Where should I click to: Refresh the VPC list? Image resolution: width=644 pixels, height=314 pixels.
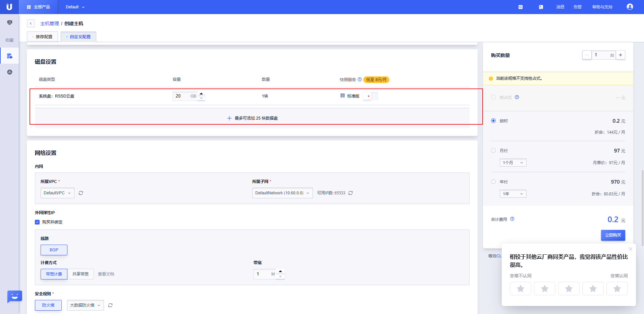[x=81, y=193]
